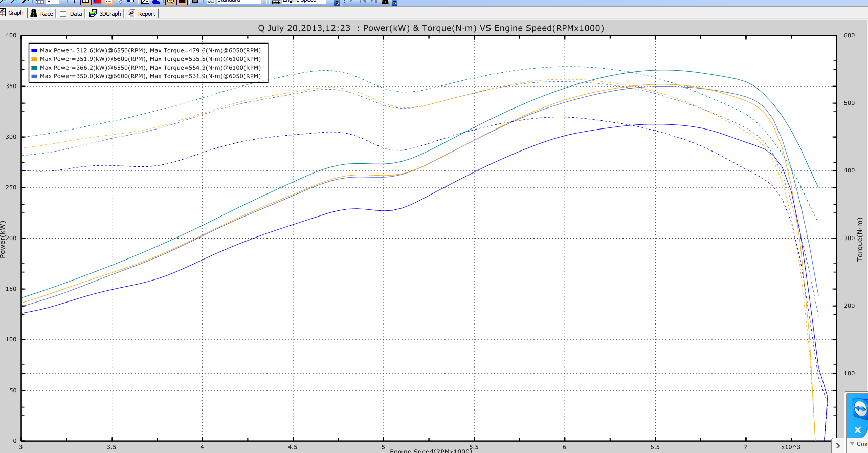Click the 3DGraph tab colored surface icon
Screen dimensions: 868x453
pos(93,13)
